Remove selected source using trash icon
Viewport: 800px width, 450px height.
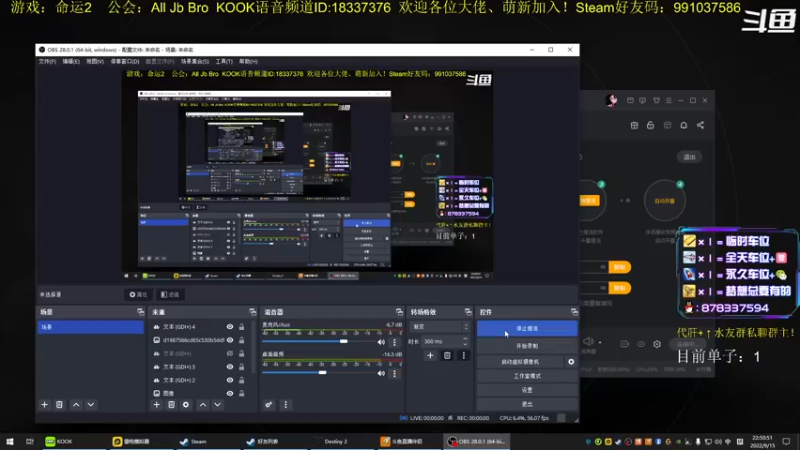[x=171, y=405]
